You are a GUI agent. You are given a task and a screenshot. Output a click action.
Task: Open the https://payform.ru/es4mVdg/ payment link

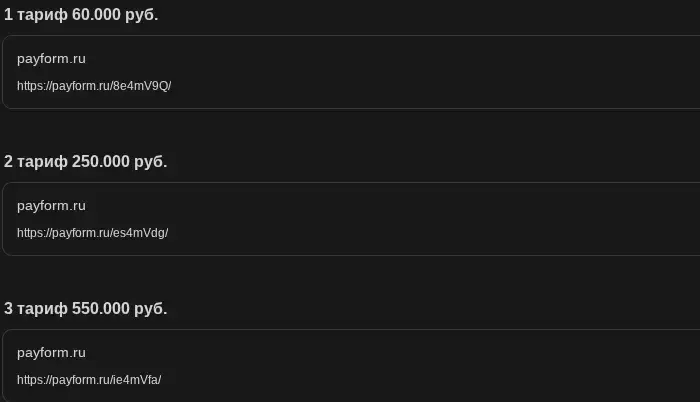pyautogui.click(x=92, y=233)
